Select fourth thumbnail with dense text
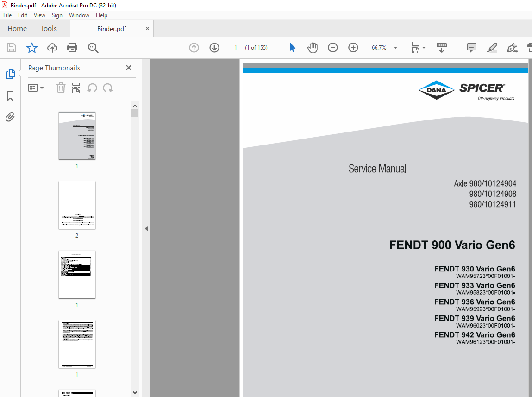532x397 pixels. coord(77,344)
